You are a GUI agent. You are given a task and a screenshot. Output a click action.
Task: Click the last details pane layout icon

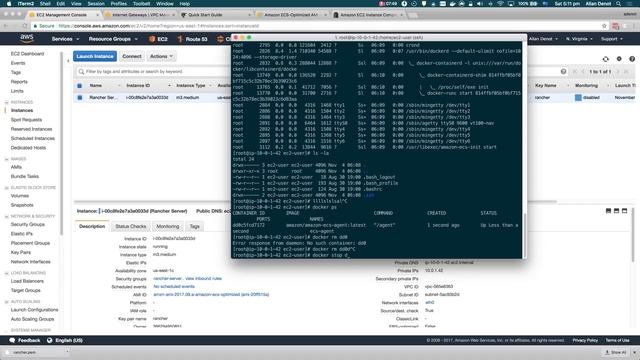(x=624, y=211)
